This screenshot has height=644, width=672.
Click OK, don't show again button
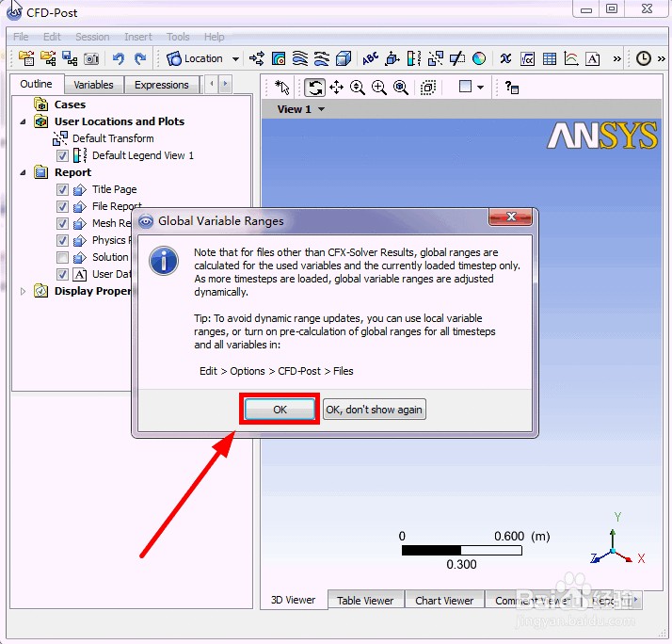coord(375,410)
